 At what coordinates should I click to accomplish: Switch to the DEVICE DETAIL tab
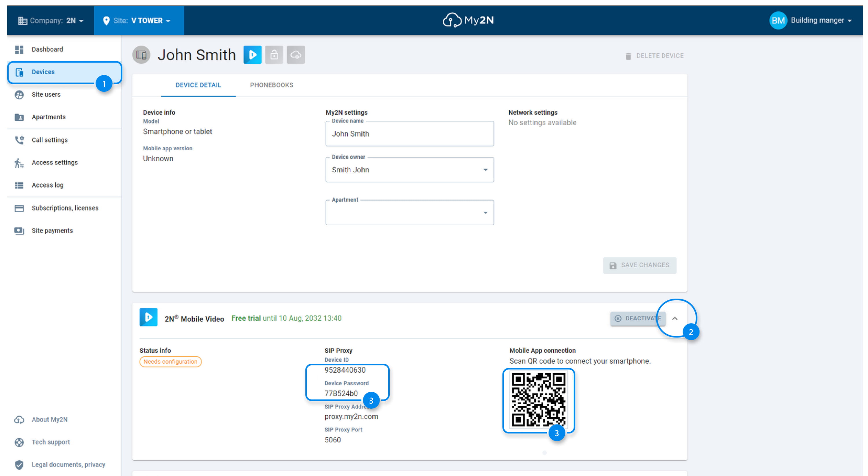198,85
